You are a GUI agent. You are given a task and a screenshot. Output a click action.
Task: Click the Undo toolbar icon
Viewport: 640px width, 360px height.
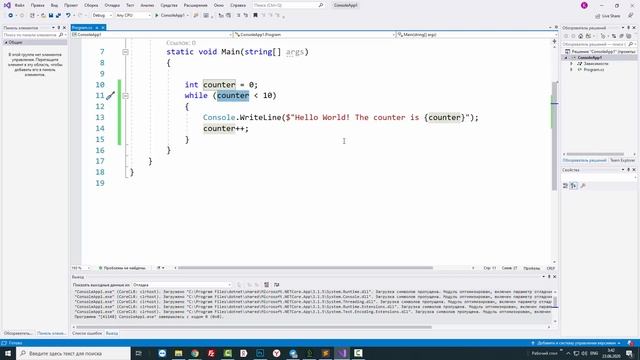[x=68, y=16]
